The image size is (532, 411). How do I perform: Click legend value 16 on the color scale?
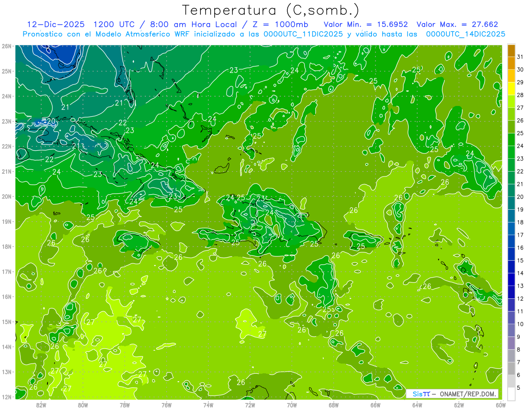(520, 247)
